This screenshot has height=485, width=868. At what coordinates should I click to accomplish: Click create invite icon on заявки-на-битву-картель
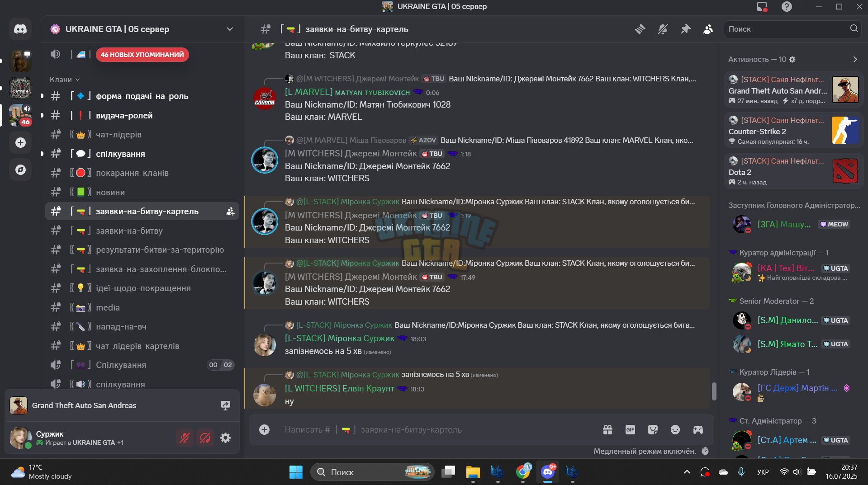(230, 212)
